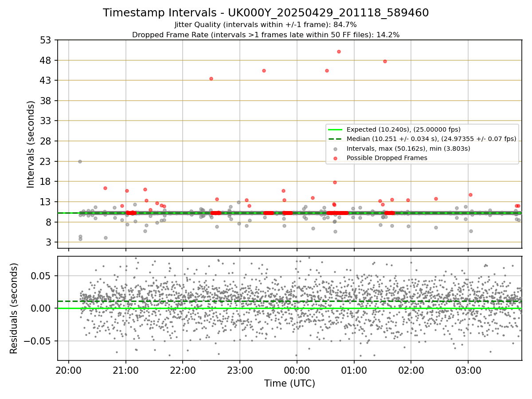Click the red point at 18 seconds after 00:30
Viewport: 532px width, 399px height.
[335, 182]
